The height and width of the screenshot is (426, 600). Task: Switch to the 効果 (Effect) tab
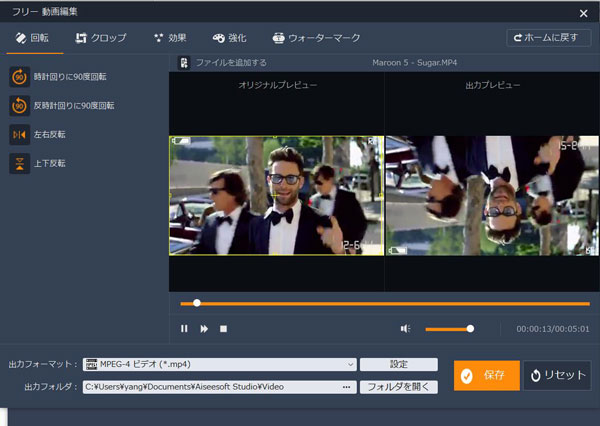tap(170, 38)
